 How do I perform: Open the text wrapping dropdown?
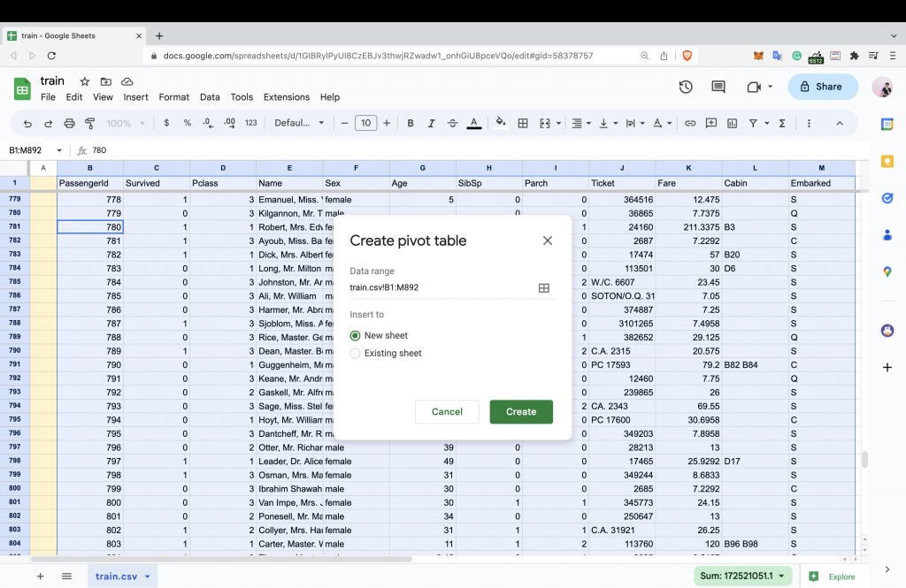click(635, 123)
